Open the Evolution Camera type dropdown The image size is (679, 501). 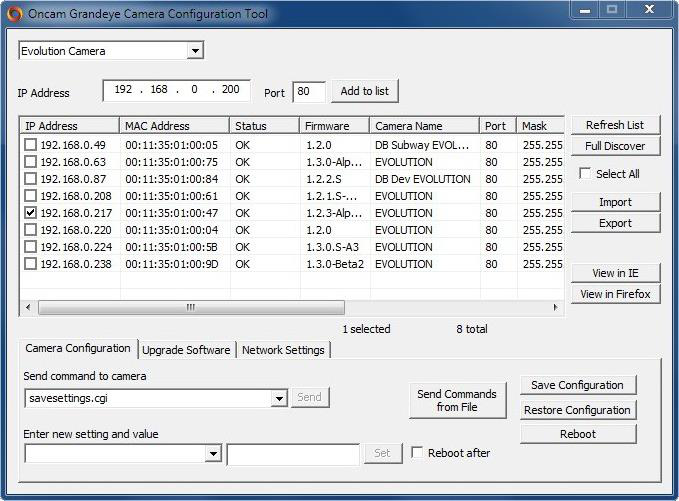(195, 51)
